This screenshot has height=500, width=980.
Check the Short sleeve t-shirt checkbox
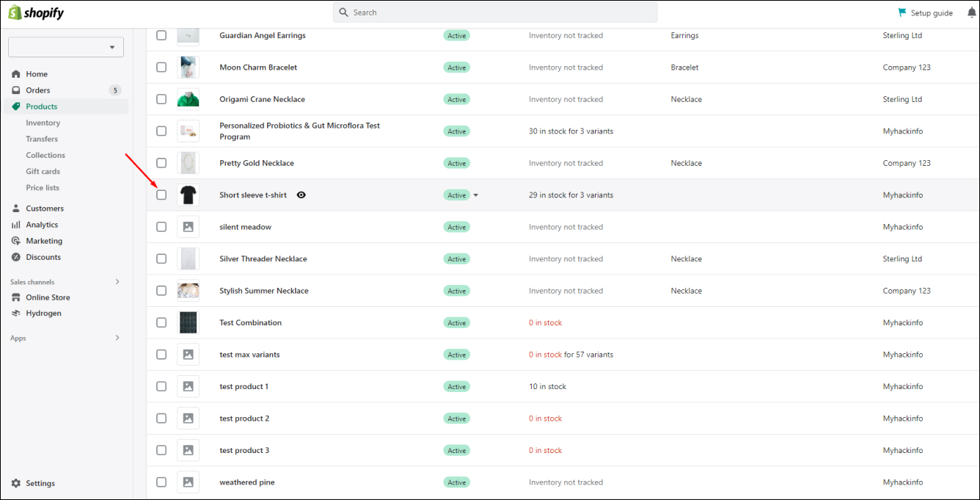click(x=161, y=195)
